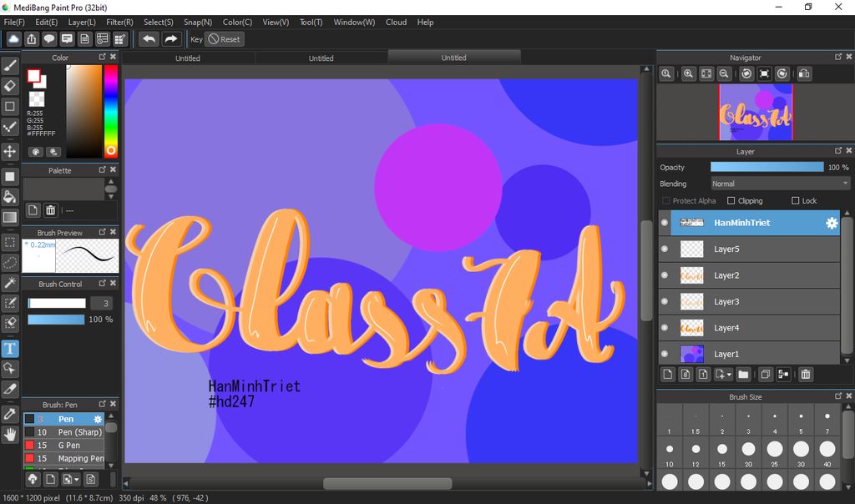Hide the Layer1 layer
855x504 pixels.
664,353
